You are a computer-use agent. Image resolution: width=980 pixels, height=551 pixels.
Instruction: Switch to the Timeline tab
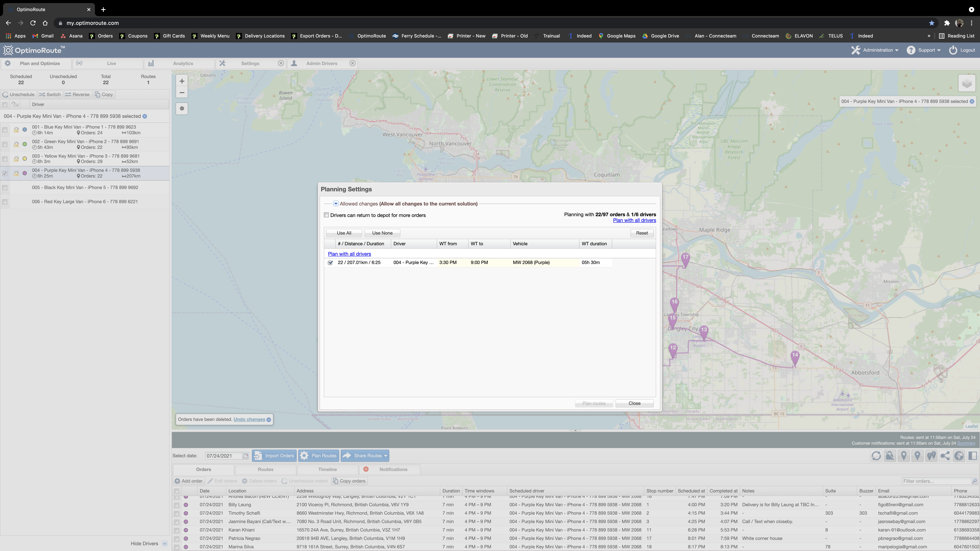coord(327,469)
